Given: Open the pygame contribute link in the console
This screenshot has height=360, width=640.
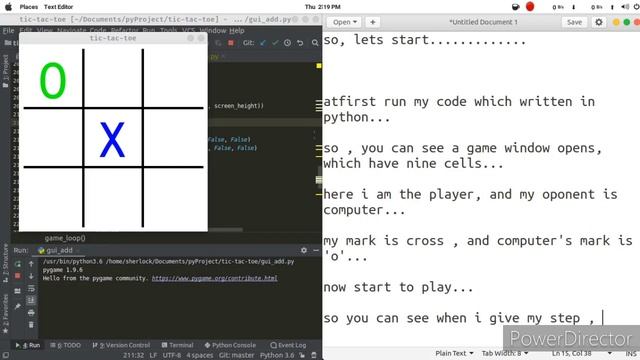Looking at the screenshot, I should click(x=215, y=278).
